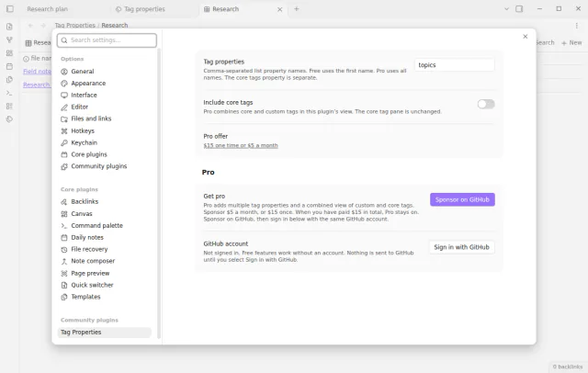Close the Research tab
588x373 pixels.
(x=279, y=9)
